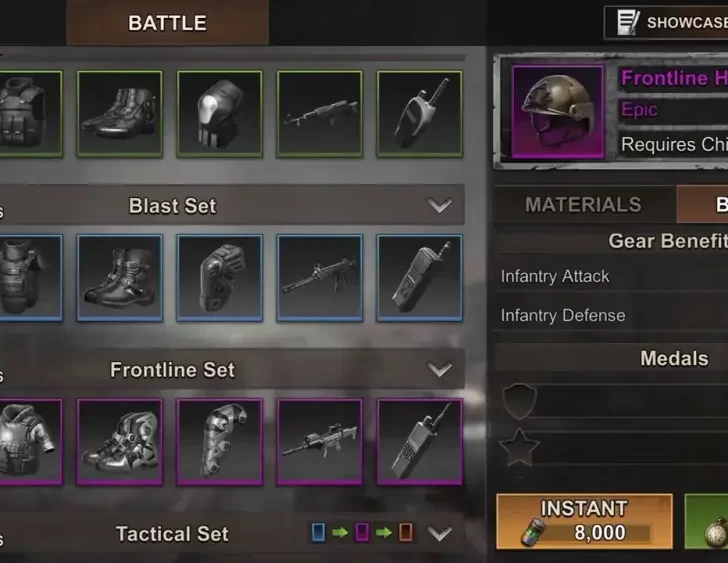This screenshot has width=728, height=563.
Task: Click the blue rarity swatch in Tactical Set
Action: (x=318, y=532)
